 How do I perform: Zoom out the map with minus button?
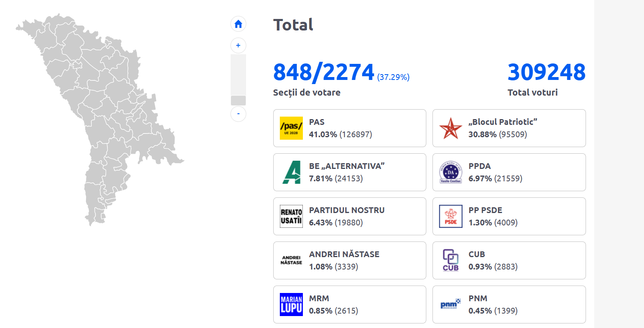click(238, 114)
